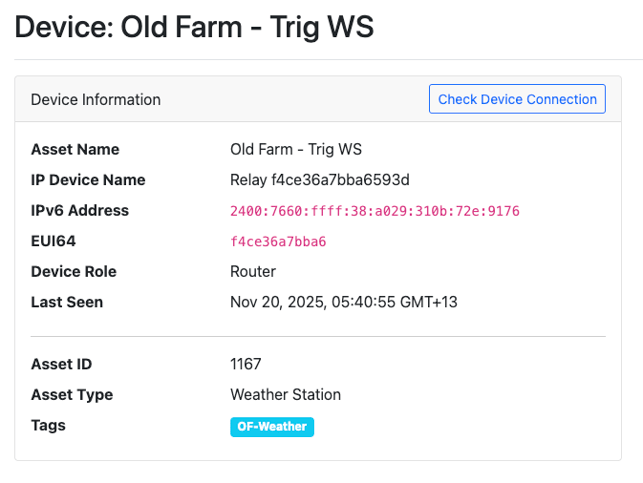This screenshot has height=483, width=643.
Task: Click the EUI64 code f4ce36a7bba6
Action: point(278,242)
